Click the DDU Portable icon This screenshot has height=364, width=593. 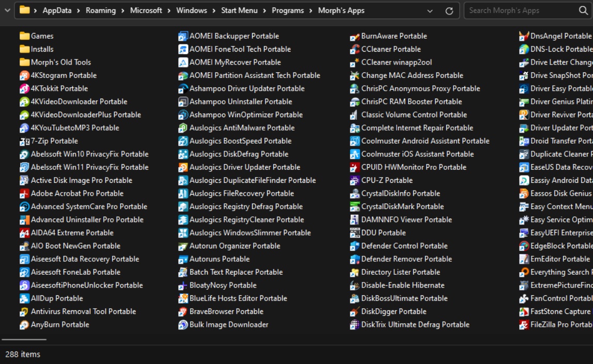pyautogui.click(x=355, y=233)
